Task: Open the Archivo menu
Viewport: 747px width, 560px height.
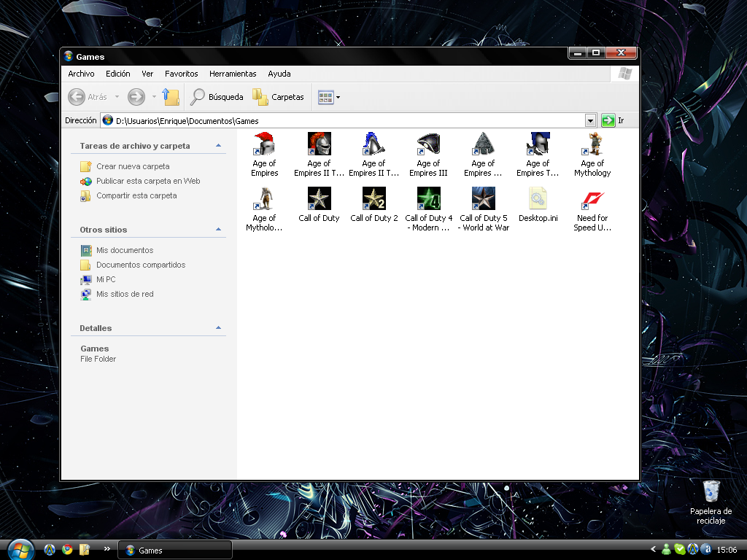Action: [81, 74]
